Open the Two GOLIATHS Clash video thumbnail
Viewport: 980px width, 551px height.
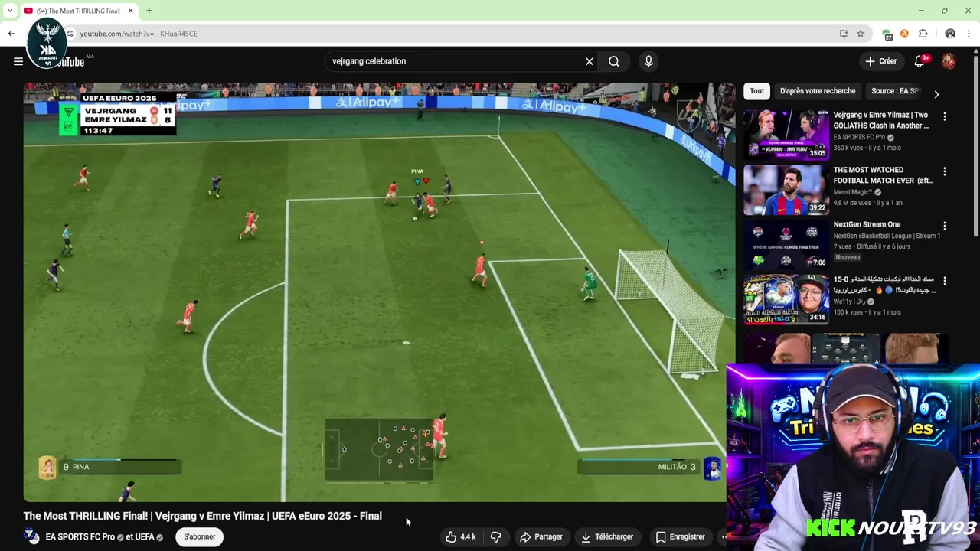point(786,135)
